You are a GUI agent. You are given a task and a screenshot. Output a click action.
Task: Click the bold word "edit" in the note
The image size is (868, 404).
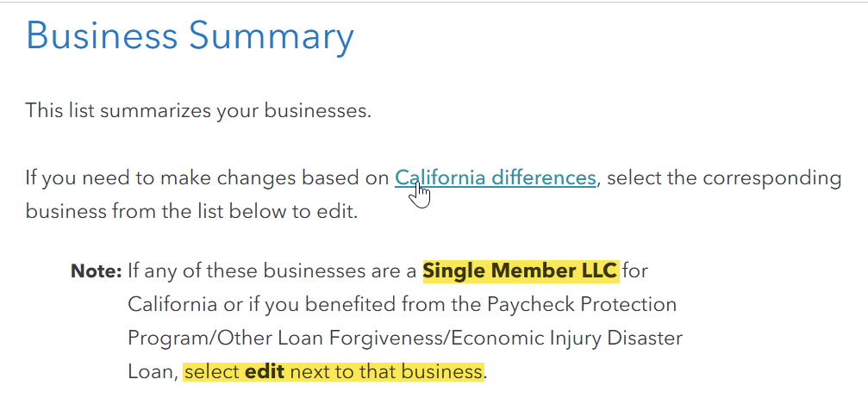pos(265,372)
